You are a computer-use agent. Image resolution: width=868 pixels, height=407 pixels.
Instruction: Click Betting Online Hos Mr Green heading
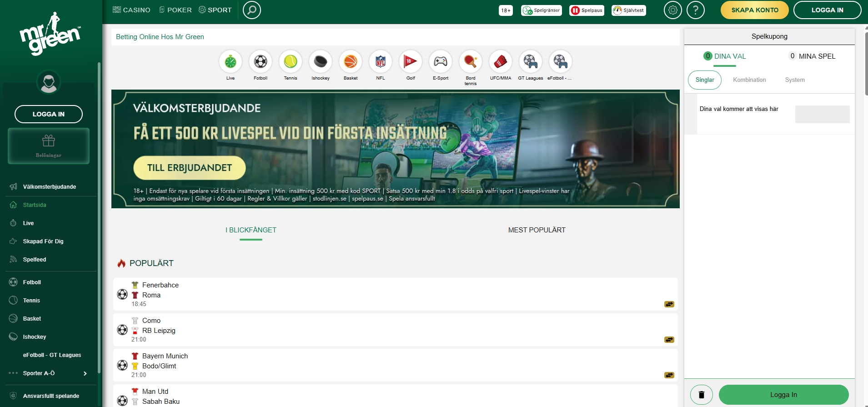pyautogui.click(x=160, y=37)
